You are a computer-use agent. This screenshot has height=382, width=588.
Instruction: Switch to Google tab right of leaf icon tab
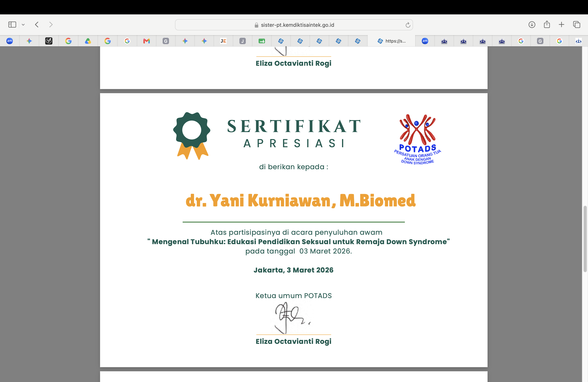68,41
